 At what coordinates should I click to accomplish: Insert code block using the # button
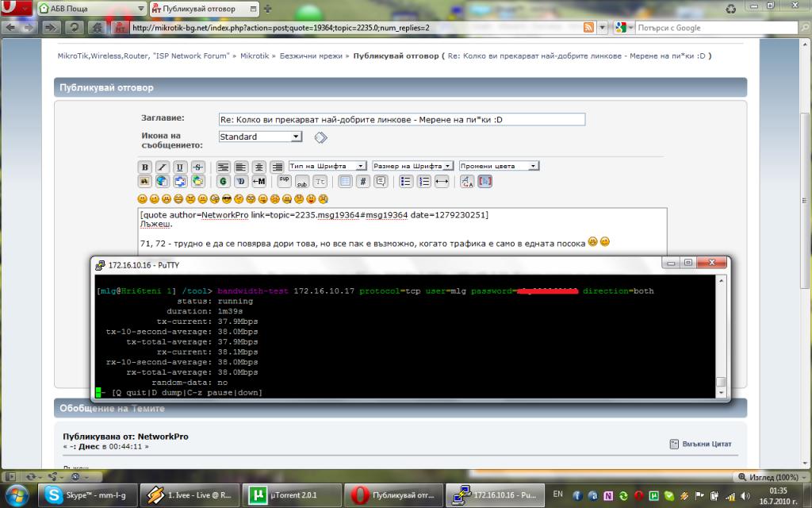(362, 181)
